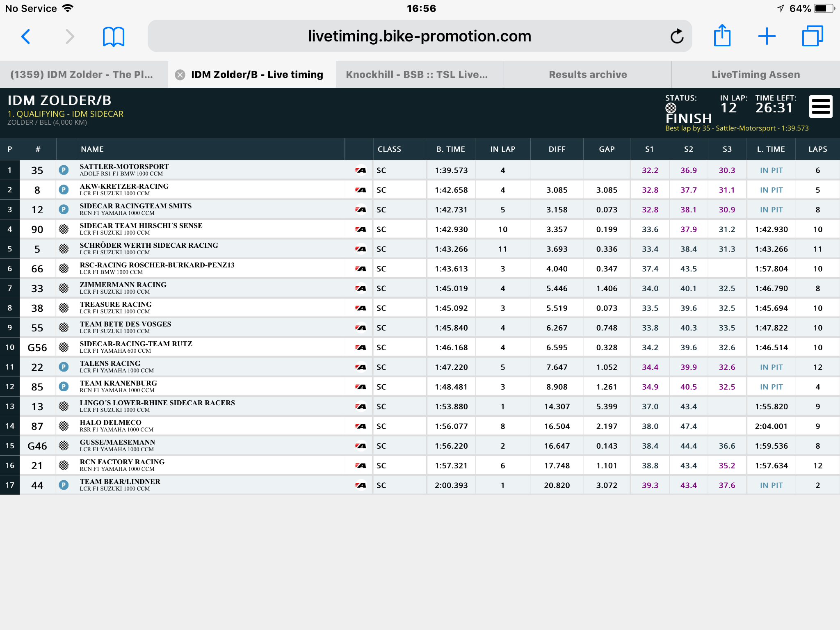Image resolution: width=840 pixels, height=630 pixels.
Task: Click the pit icon for Talens Racing
Action: click(64, 367)
